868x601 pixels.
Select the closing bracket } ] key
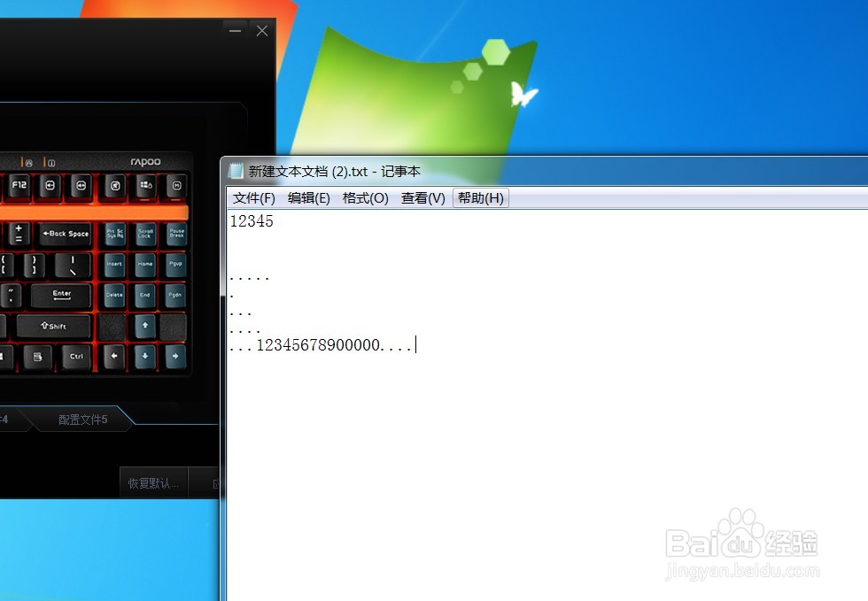pyautogui.click(x=35, y=265)
